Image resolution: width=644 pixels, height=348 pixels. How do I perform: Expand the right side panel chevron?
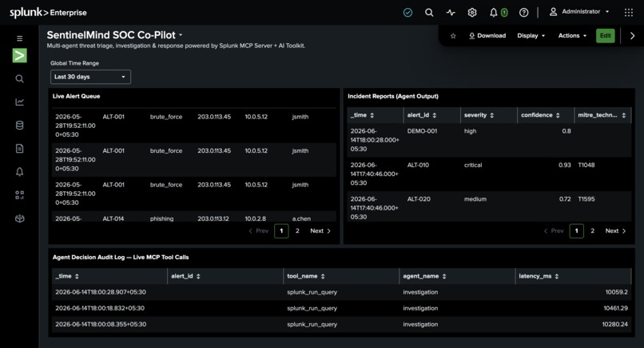633,36
